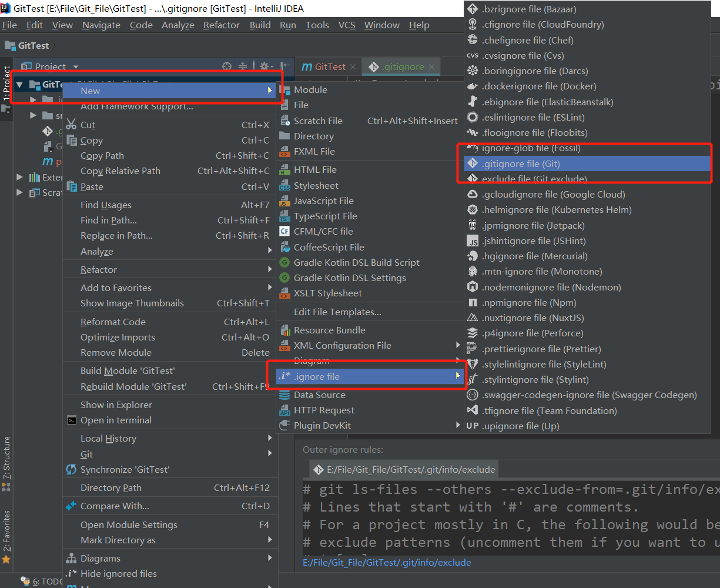Viewport: 720px width, 588px height.
Task: Click the collapse-all icon in Project panel header
Action: (x=243, y=66)
